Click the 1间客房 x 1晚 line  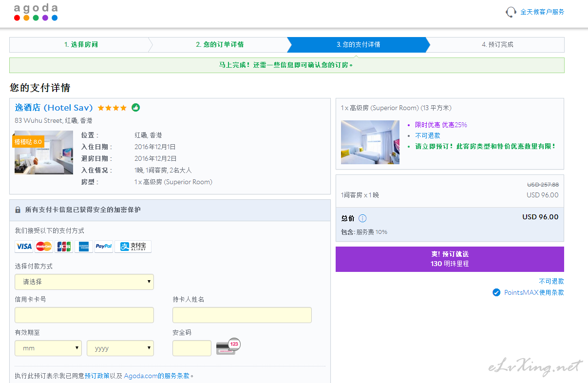tap(360, 195)
